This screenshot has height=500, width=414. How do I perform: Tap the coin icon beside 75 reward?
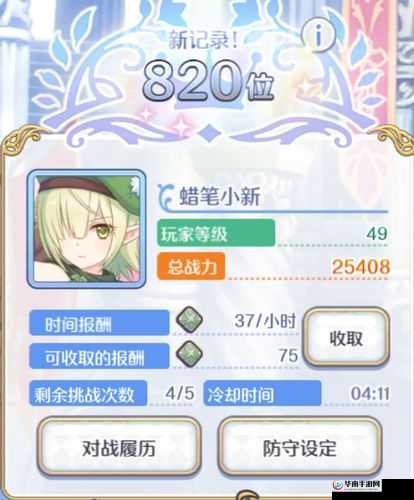coord(189,354)
